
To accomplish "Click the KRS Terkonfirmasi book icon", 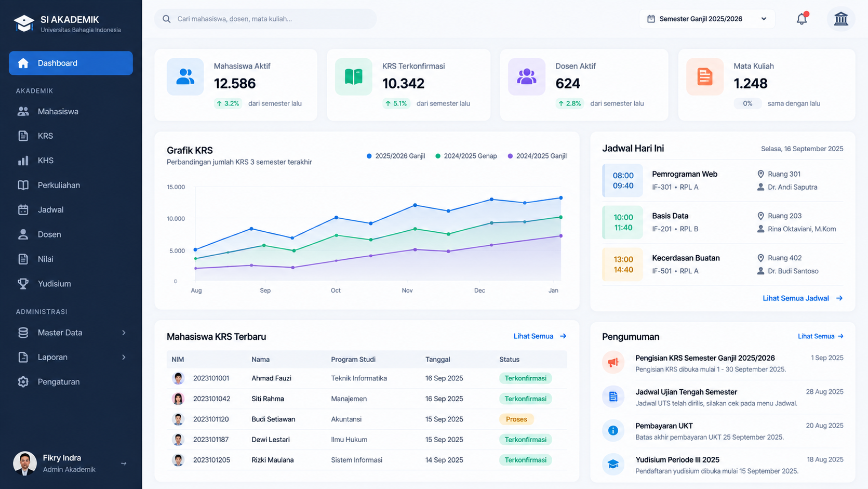I will point(354,77).
